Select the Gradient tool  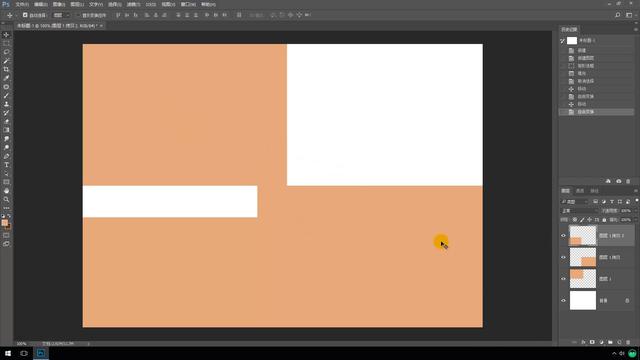pos(6,130)
